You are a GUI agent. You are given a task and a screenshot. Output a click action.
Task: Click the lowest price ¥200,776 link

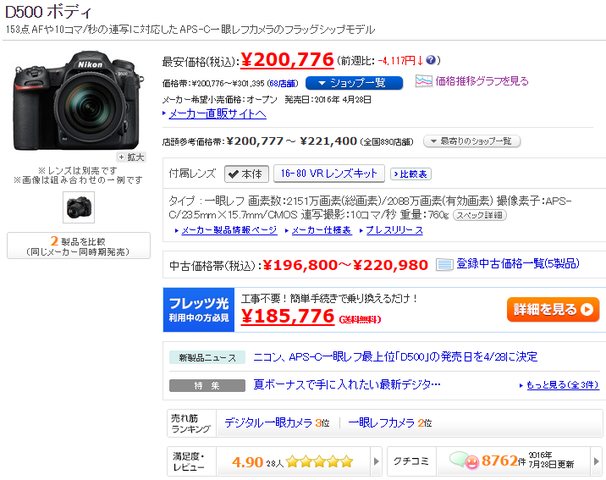click(x=287, y=60)
